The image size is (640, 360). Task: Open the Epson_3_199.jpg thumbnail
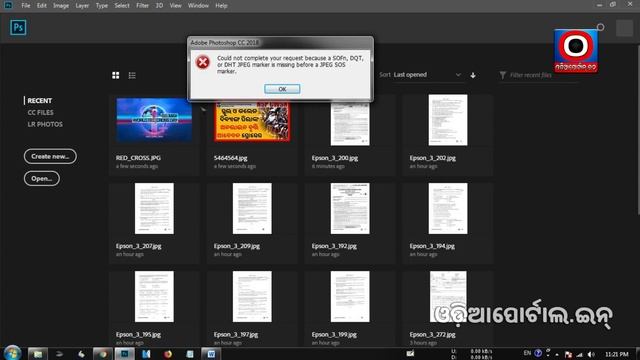350,296
